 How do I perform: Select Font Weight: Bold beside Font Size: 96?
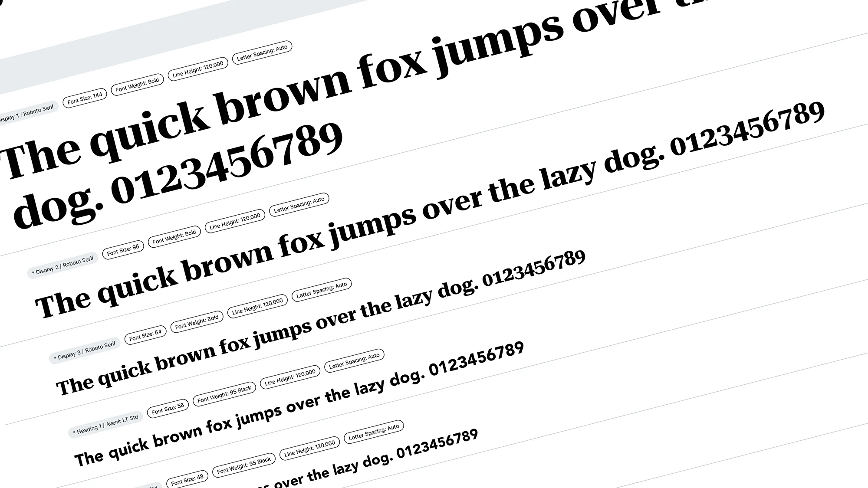click(174, 236)
